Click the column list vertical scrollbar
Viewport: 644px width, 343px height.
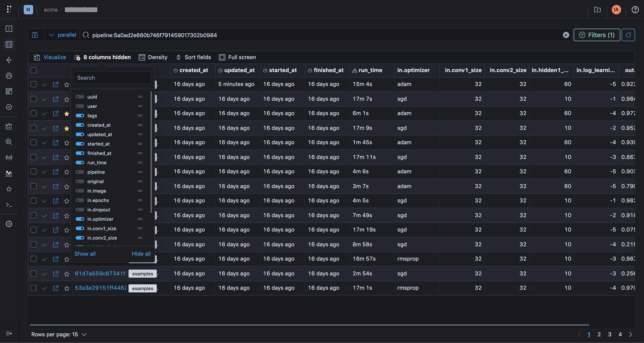coord(151,152)
